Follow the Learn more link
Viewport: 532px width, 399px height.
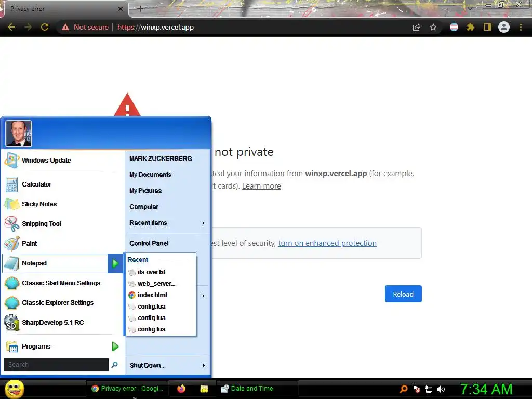click(261, 186)
